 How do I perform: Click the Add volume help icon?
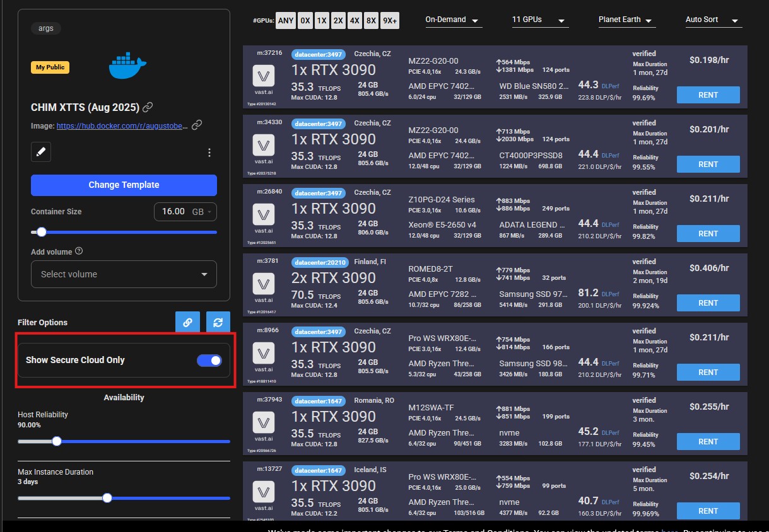pos(79,251)
